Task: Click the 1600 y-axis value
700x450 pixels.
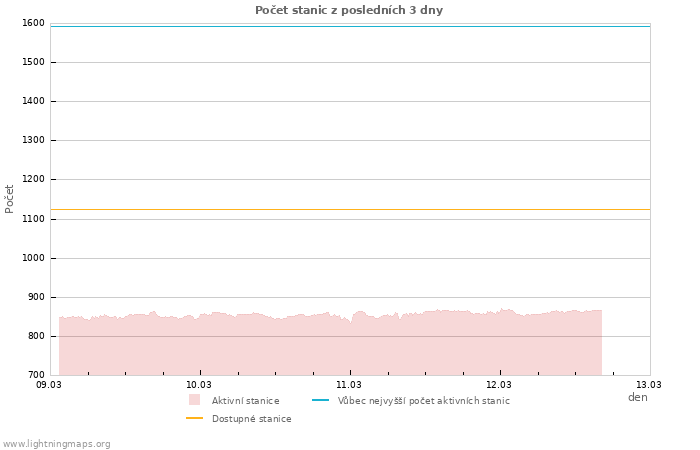Action: point(33,23)
